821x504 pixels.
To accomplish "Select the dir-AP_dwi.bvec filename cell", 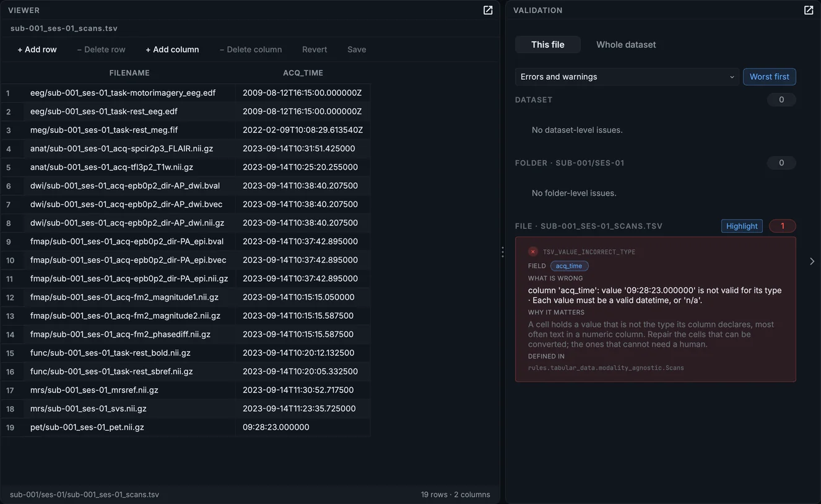I will pyautogui.click(x=129, y=204).
